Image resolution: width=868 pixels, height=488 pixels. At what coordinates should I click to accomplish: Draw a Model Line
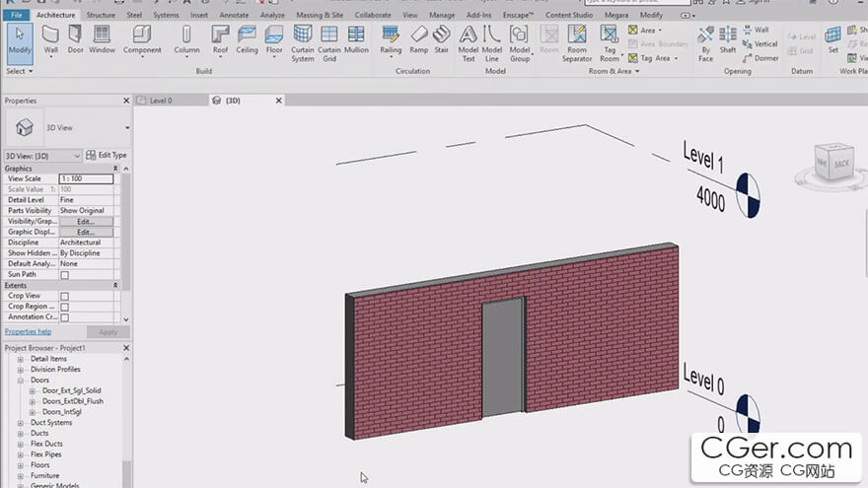[x=491, y=43]
